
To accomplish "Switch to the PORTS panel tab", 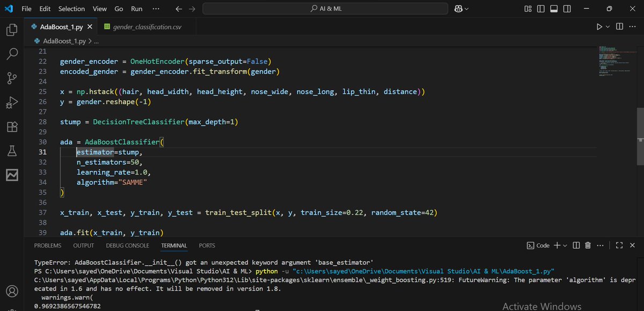I will pyautogui.click(x=207, y=245).
